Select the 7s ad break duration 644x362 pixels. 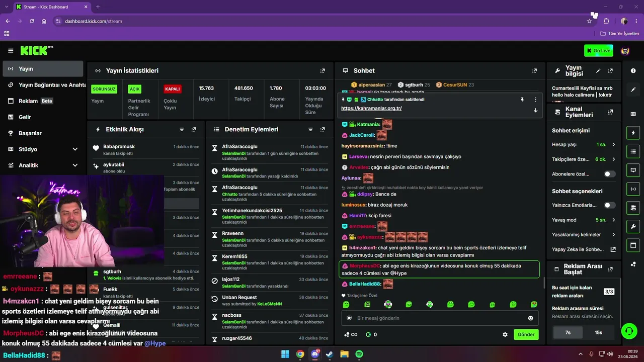pos(568,332)
